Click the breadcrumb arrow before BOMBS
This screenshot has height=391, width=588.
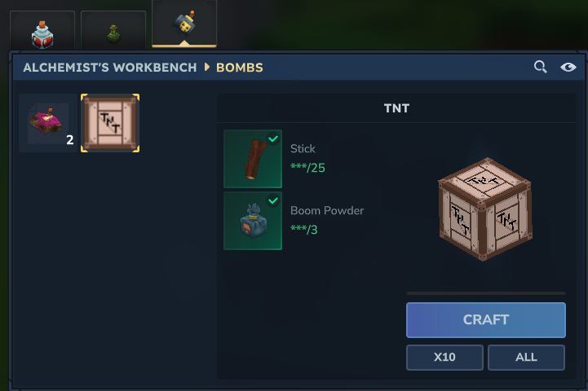[207, 67]
